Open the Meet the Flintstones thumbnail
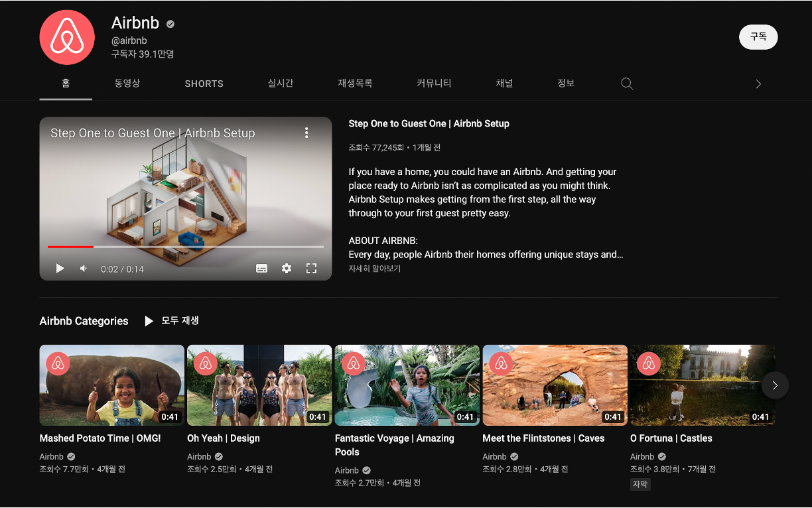The image size is (812, 508). click(555, 385)
